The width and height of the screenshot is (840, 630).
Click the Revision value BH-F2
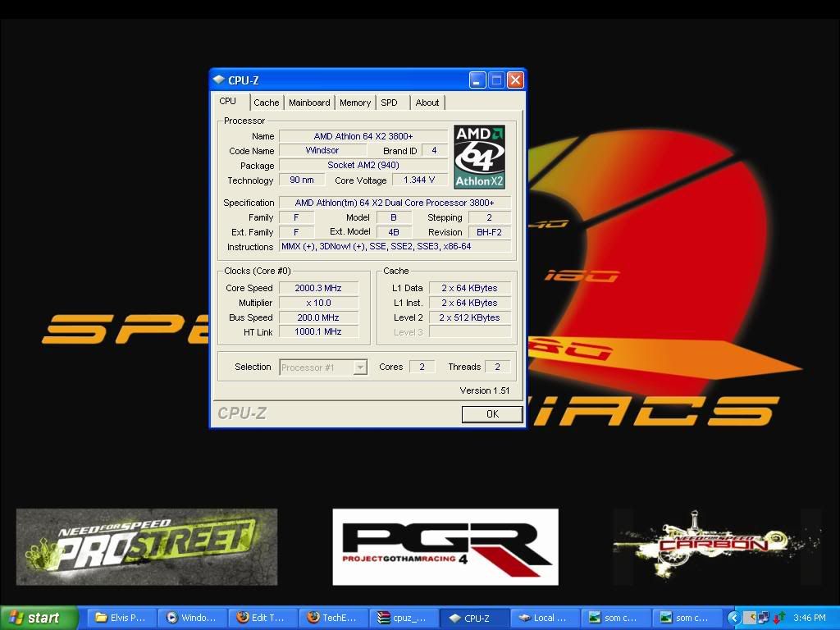click(489, 232)
